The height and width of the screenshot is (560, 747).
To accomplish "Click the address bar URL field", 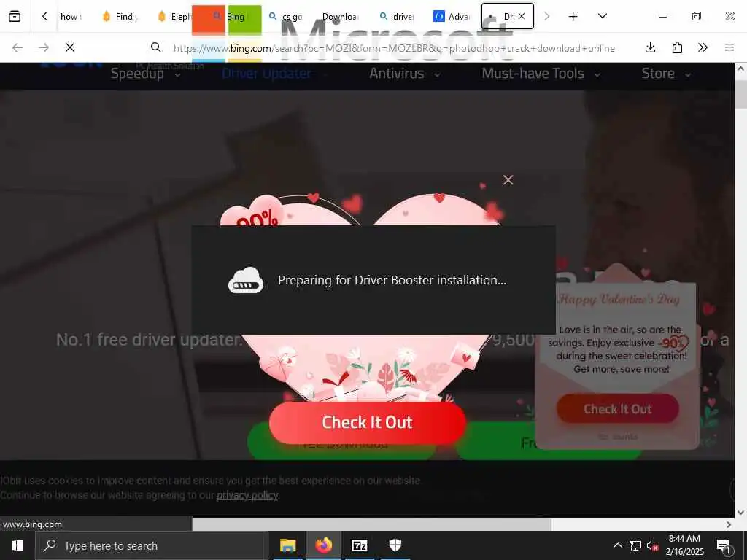I will (394, 48).
